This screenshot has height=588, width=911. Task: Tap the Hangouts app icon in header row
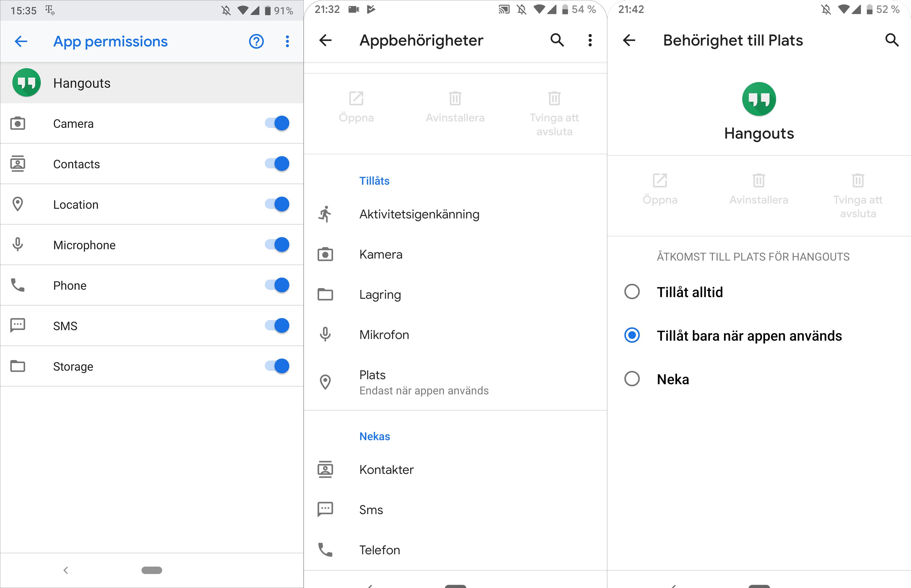(26, 82)
